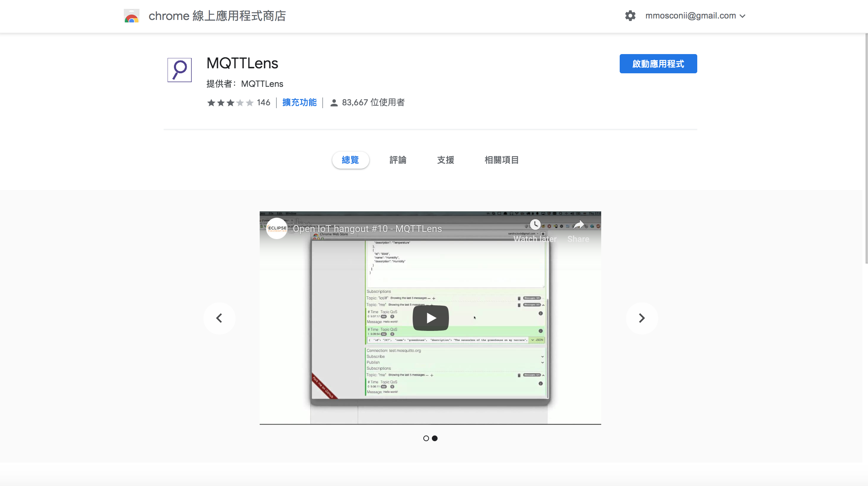Select the 總覽 overview tab
This screenshot has width=868, height=486.
point(350,160)
